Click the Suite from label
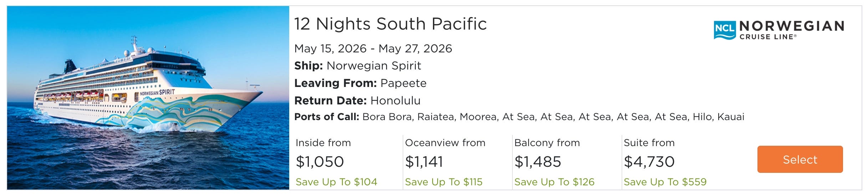 click(x=649, y=143)
